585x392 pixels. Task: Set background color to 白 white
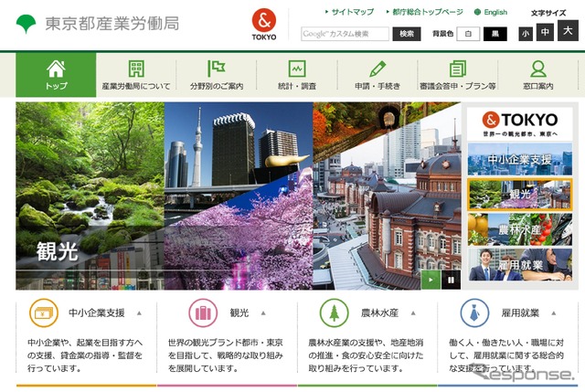[x=468, y=34]
